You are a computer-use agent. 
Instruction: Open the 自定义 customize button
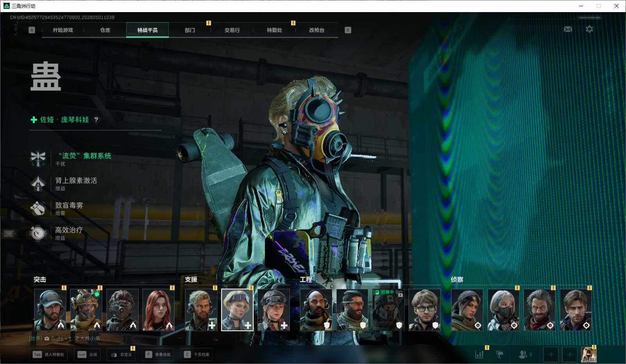[x=122, y=355]
